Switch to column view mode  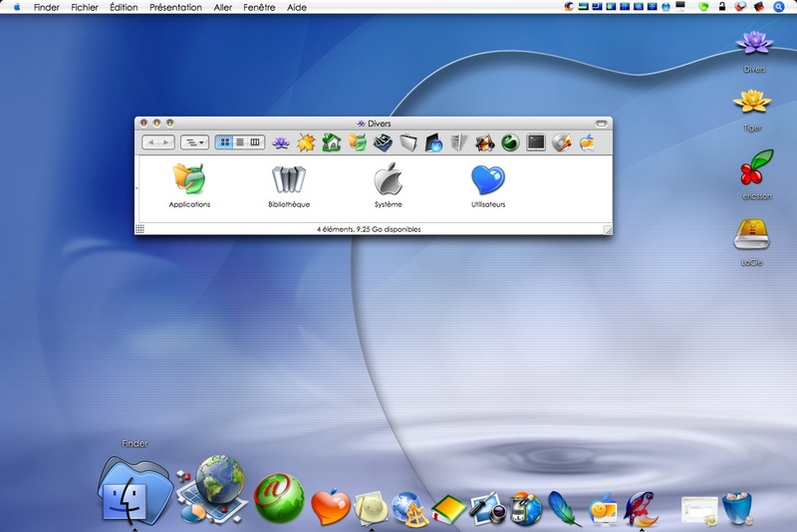[255, 142]
